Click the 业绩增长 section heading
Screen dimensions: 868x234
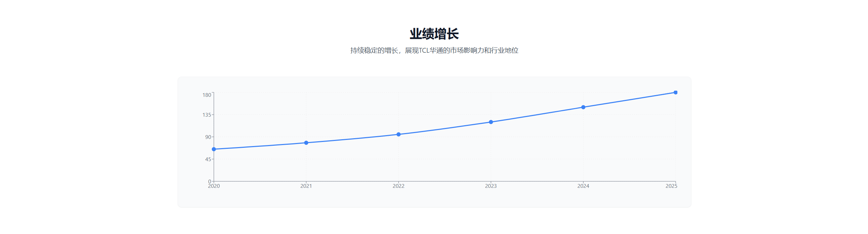(x=434, y=34)
